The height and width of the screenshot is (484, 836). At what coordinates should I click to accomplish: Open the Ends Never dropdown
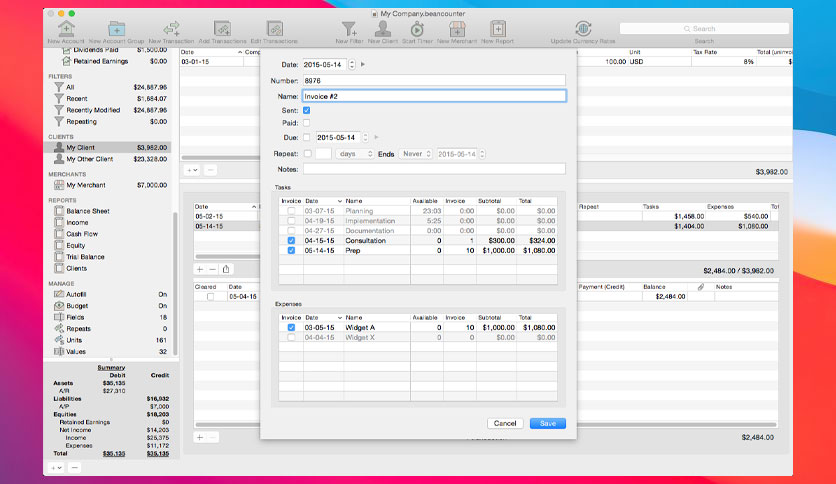pos(415,154)
